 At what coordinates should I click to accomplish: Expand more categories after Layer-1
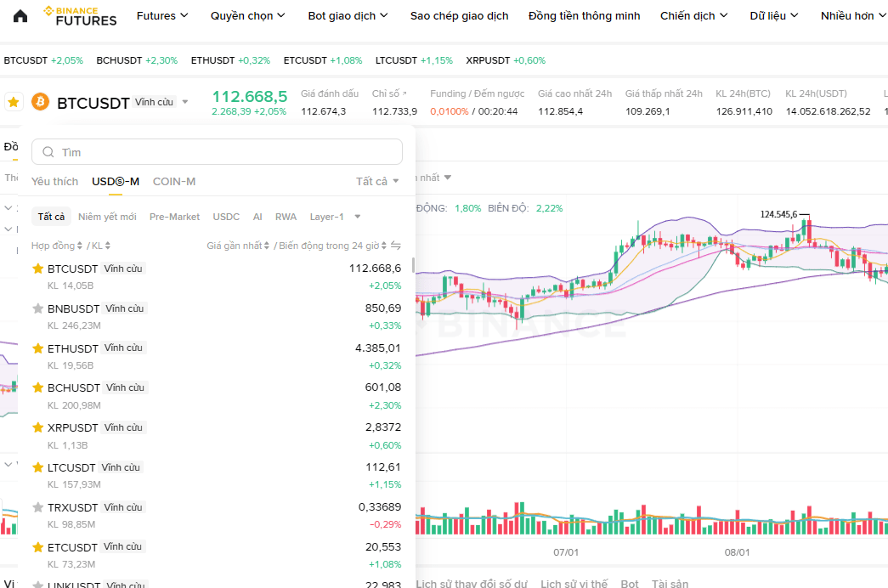[x=358, y=217]
